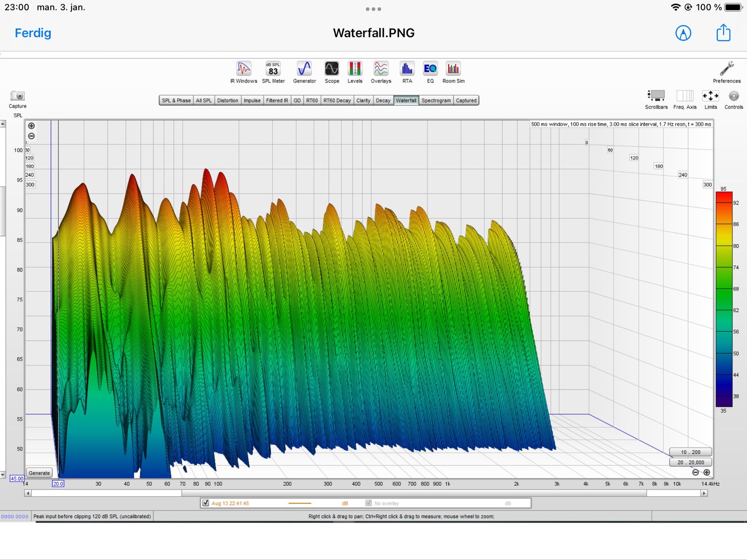Click horizontal scrollbar right arrow
The width and height of the screenshot is (747, 560).
[704, 493]
